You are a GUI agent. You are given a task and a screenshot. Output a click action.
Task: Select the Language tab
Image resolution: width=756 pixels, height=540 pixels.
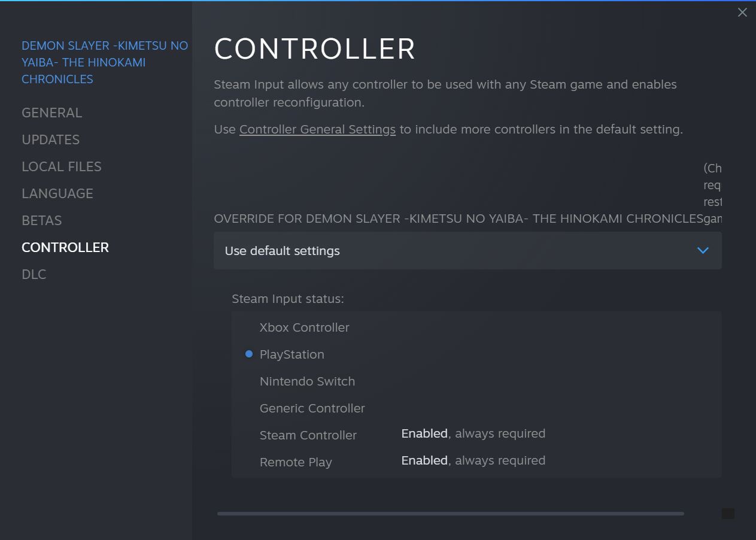(57, 193)
